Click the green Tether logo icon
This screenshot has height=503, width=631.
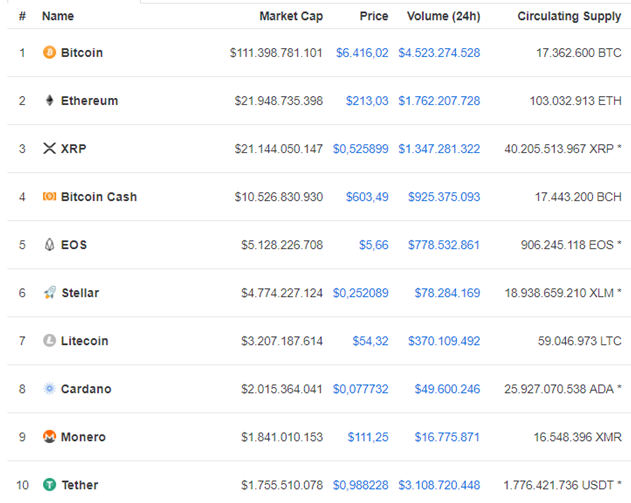49,484
